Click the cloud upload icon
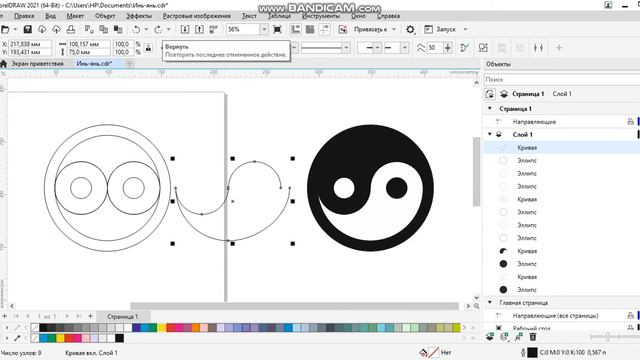Screen dimensions: 640x360 tap(56, 29)
